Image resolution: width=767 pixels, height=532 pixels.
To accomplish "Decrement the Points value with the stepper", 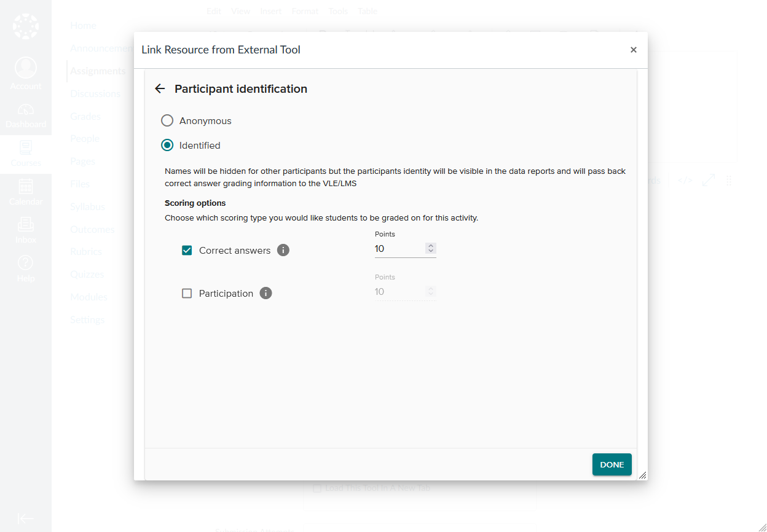I will [431, 251].
